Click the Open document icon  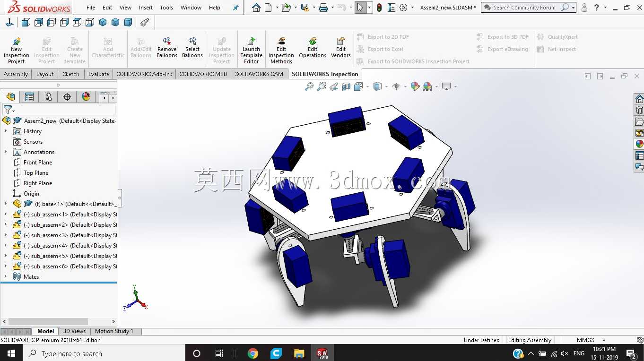pyautogui.click(x=286, y=8)
